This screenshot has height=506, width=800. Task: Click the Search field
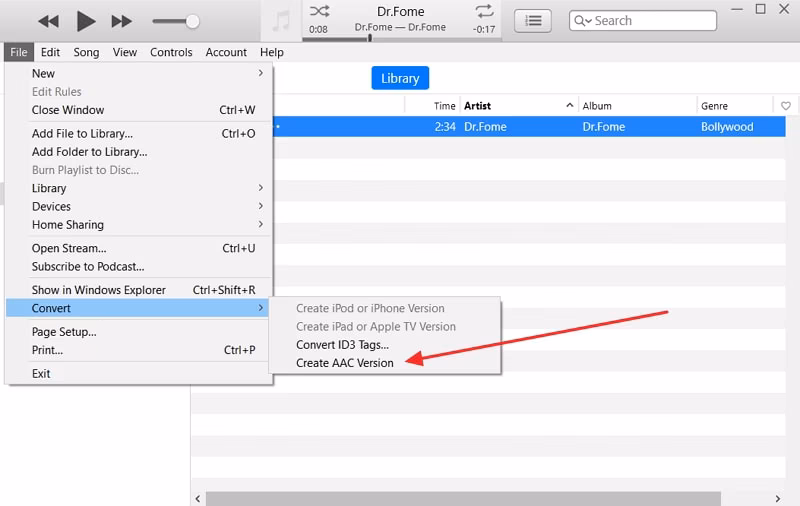point(643,21)
